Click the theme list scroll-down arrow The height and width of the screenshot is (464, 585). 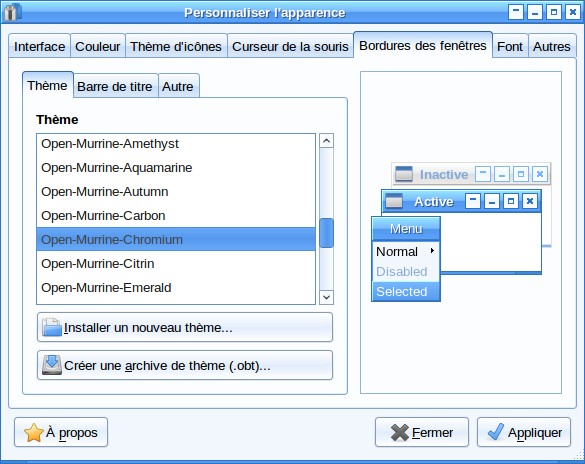326,297
